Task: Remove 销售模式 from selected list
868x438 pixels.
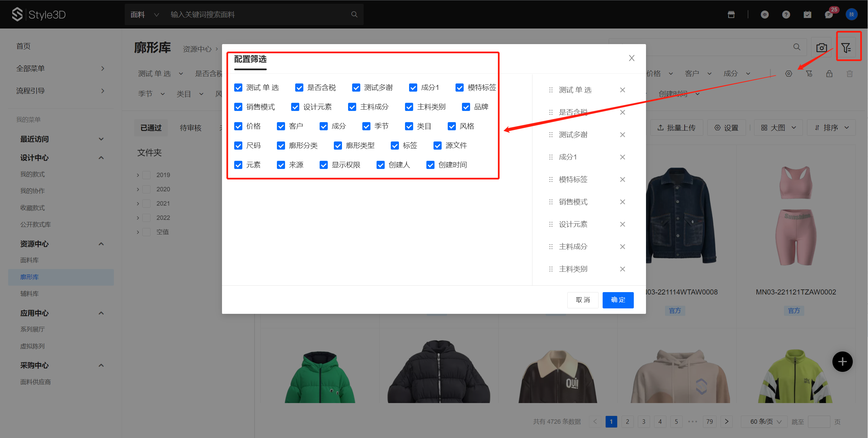Action: click(x=623, y=202)
